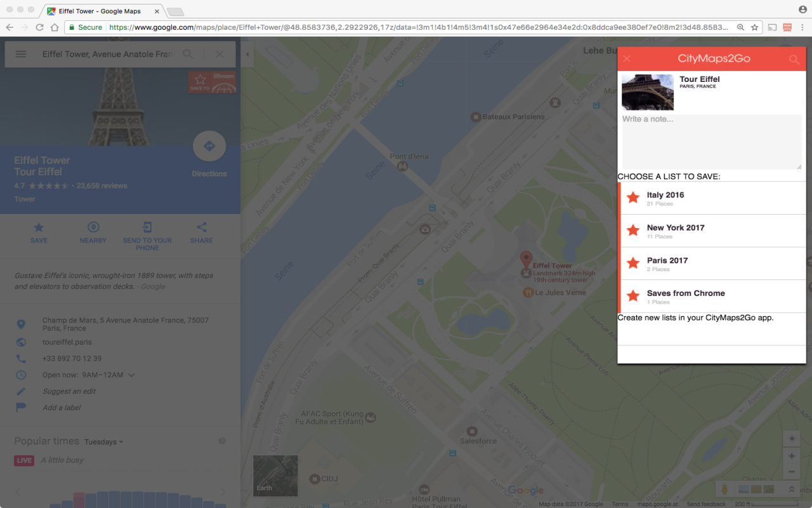
Task: Click the Salesforce map marker
Action: [471, 432]
